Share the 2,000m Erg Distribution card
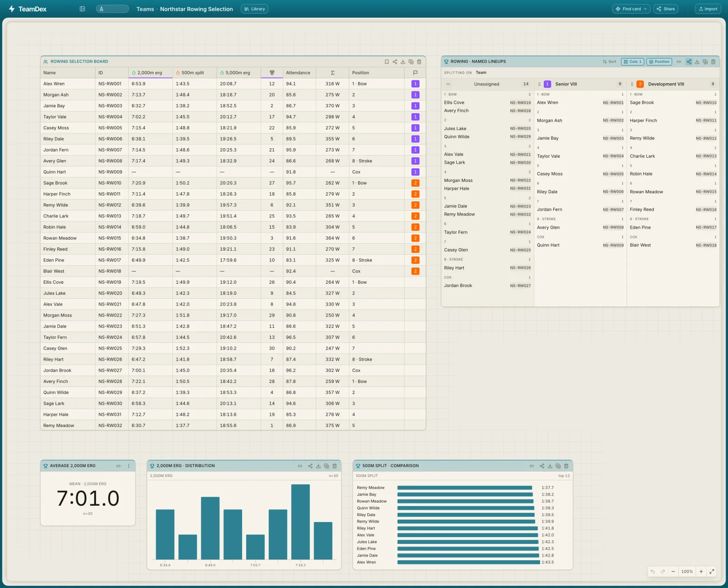Viewport: 728px width, 588px height. [310, 466]
